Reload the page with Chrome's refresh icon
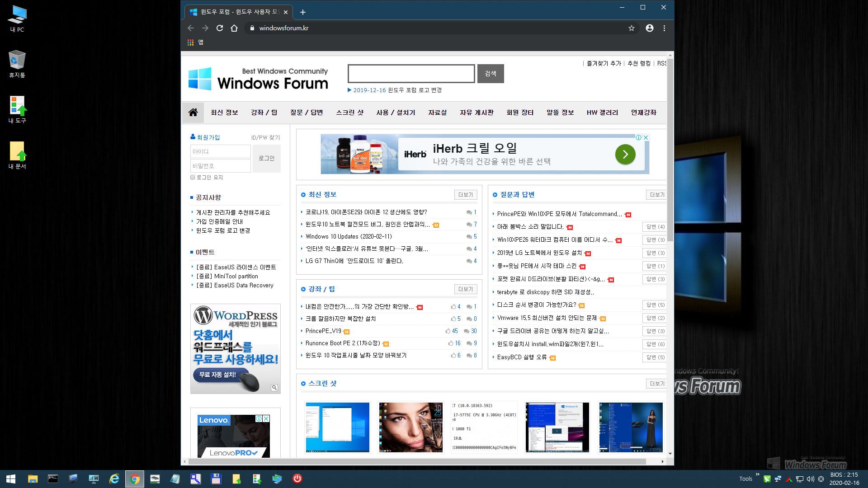 pos(220,28)
